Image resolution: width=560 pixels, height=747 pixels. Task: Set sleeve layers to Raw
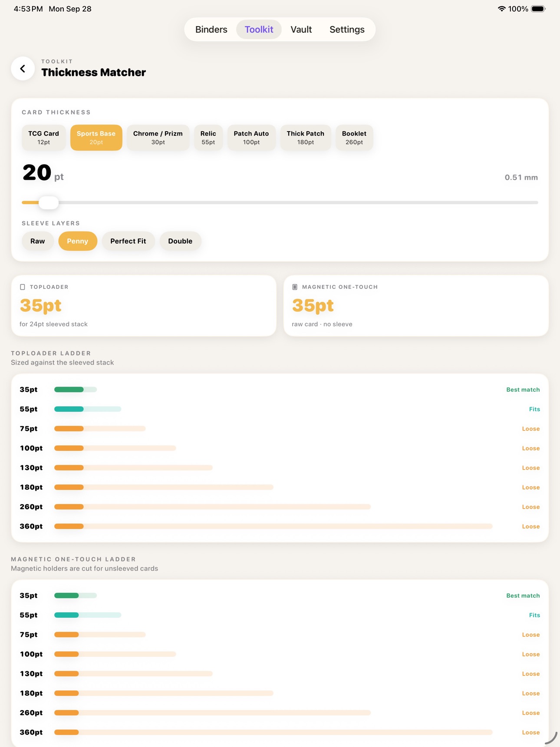point(37,241)
